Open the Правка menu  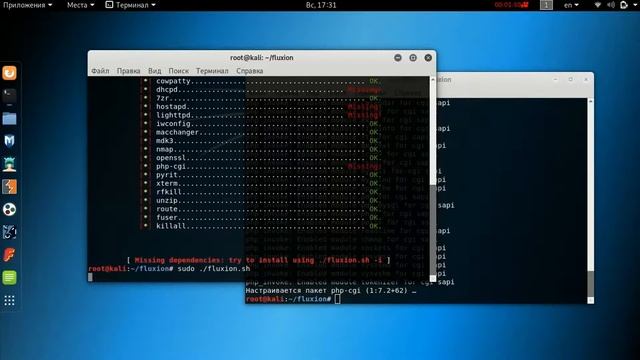pyautogui.click(x=128, y=71)
